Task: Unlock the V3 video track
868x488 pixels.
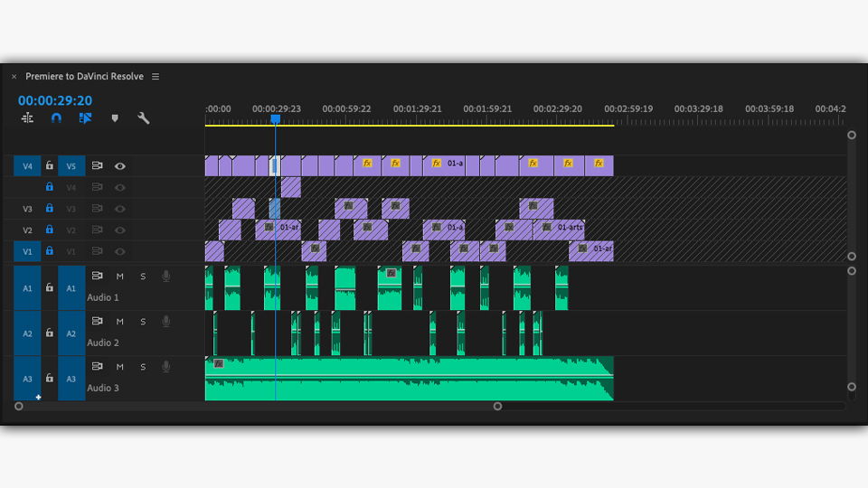Action: tap(49, 208)
